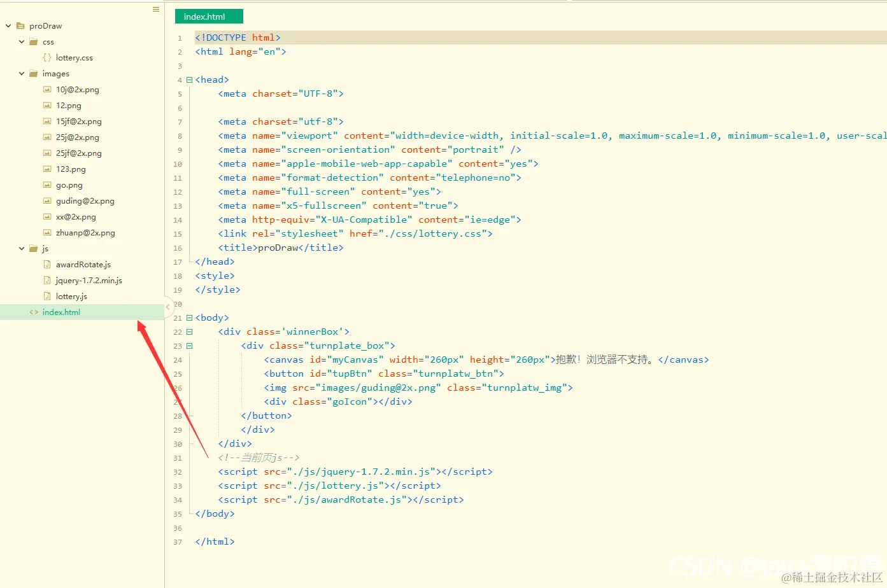Click the proDraw project name
Viewport: 887px width, 588px height.
[x=45, y=26]
